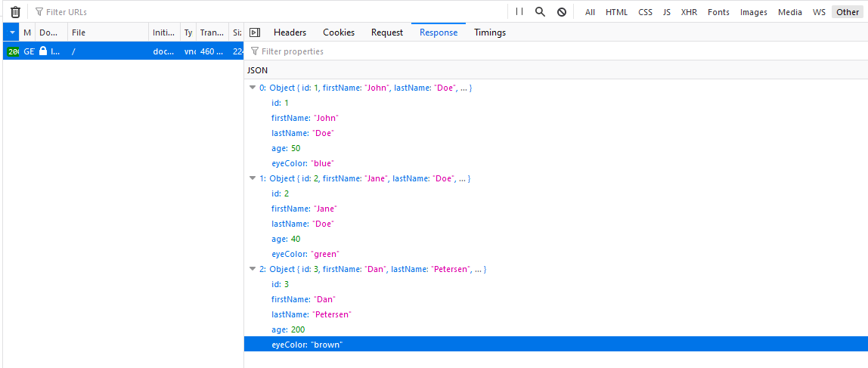Open the Timings tab
Viewport: 868px width, 368px height.
click(x=490, y=32)
